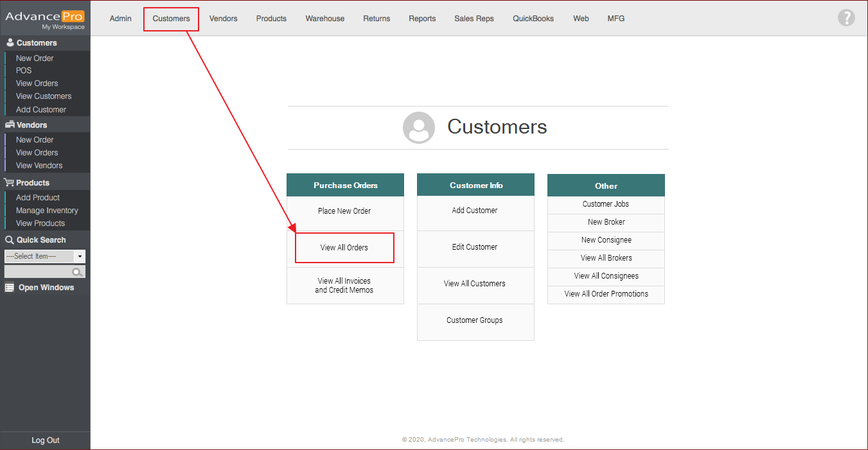Click the Products cart icon in sidebar

10,183
